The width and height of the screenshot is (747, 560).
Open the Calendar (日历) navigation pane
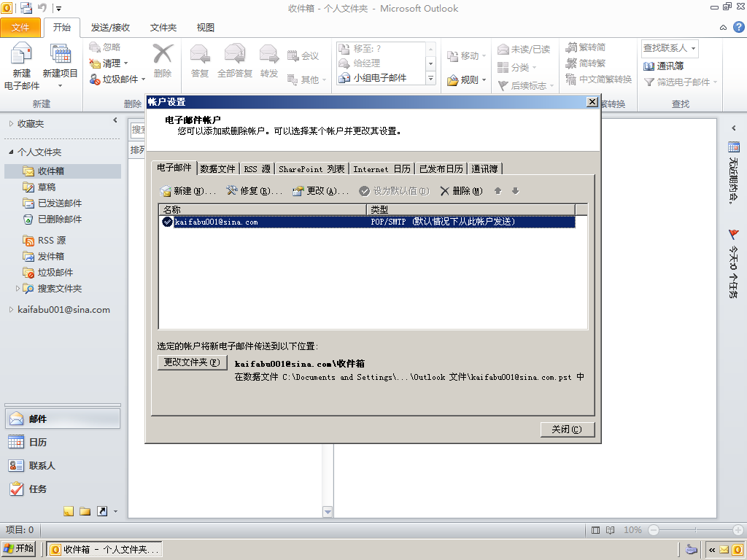[x=63, y=442]
